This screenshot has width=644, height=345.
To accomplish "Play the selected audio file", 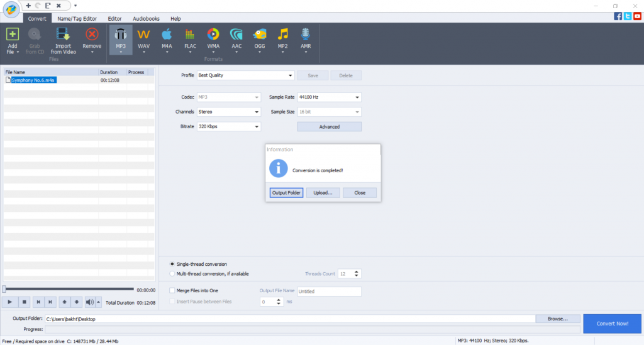I will click(x=10, y=302).
